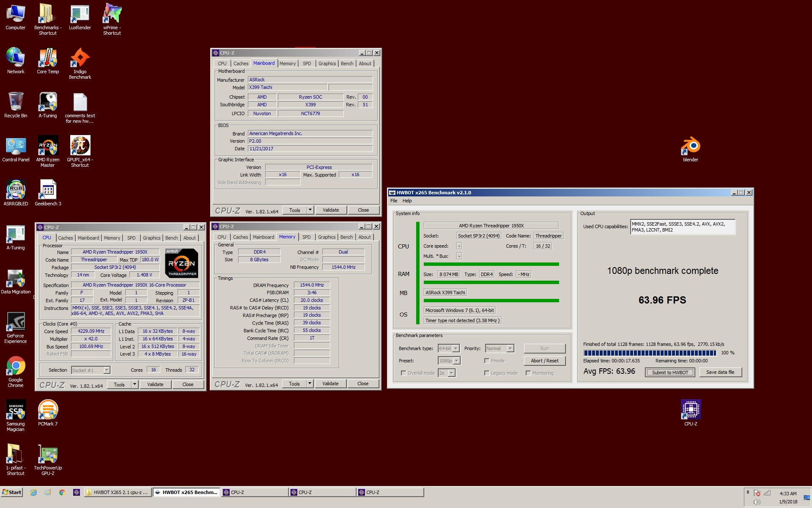
Task: Open PCMark 7 desktop icon
Action: (48, 413)
